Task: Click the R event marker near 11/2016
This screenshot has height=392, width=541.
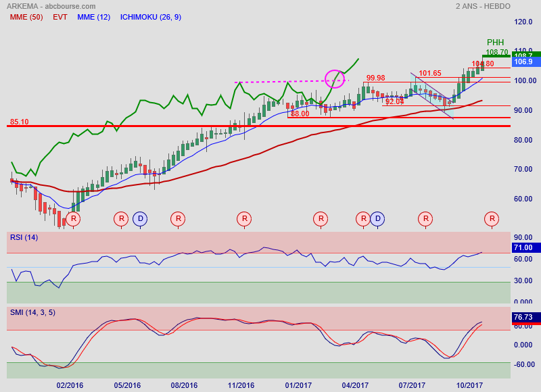Action: tap(244, 219)
